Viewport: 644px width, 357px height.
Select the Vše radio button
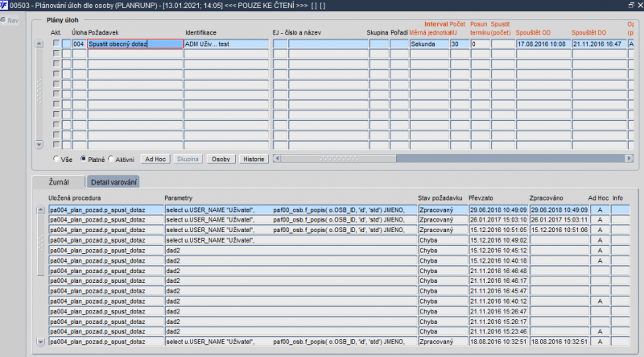56,159
